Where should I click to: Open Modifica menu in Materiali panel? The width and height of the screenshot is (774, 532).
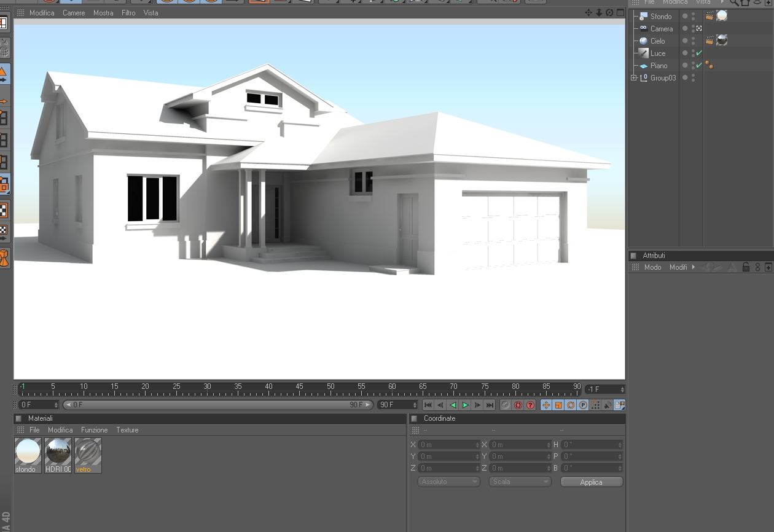point(60,430)
